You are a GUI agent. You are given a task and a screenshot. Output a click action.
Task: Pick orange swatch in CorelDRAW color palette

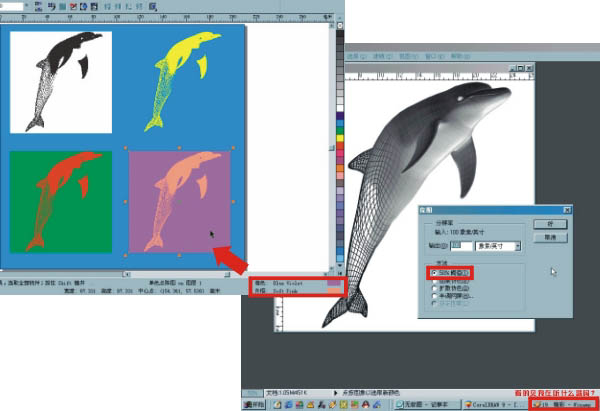point(340,168)
